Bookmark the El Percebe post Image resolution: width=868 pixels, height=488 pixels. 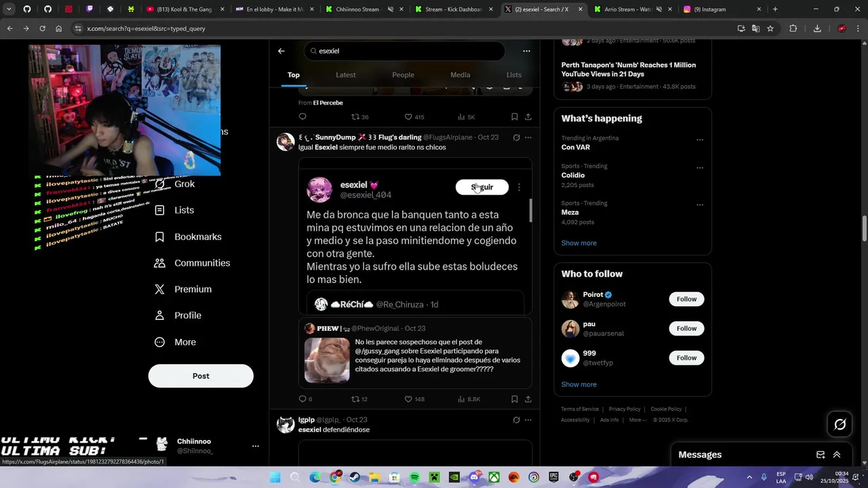pyautogui.click(x=515, y=117)
